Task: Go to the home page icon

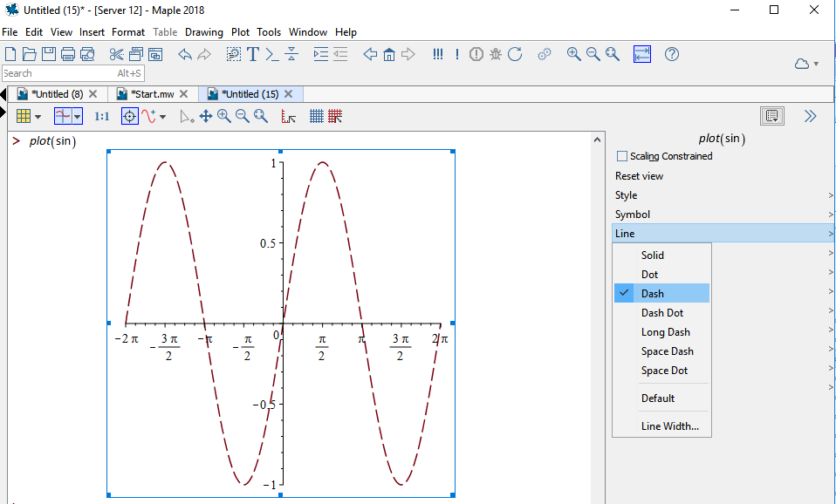Action: 389,54
